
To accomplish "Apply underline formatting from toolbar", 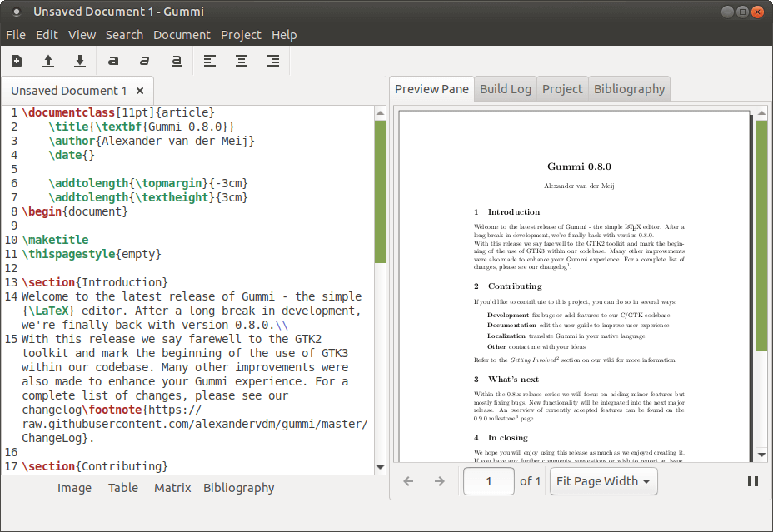I will point(177,61).
